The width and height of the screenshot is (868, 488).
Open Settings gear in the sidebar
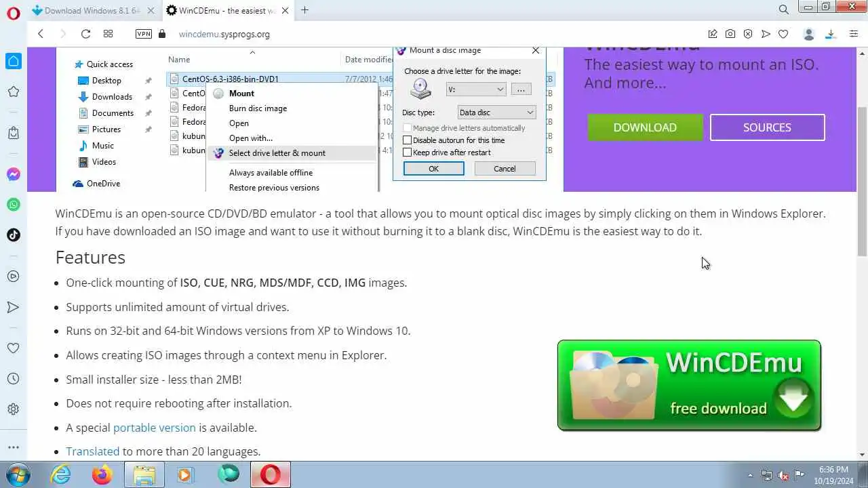point(14,409)
